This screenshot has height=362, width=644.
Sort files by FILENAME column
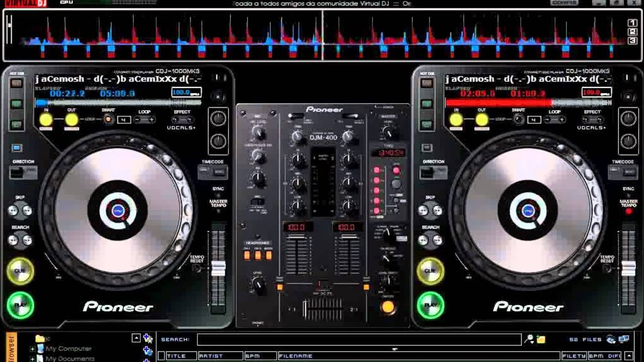tap(419, 356)
